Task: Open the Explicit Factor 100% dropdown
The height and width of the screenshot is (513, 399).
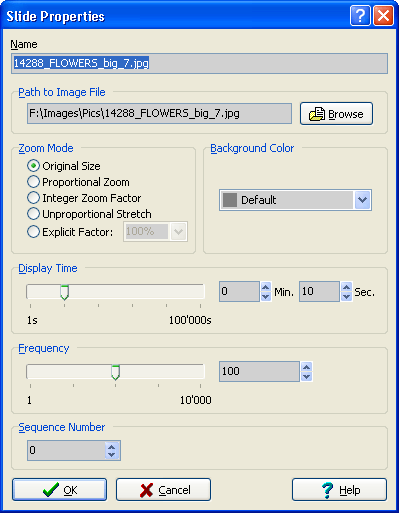Action: [x=178, y=231]
